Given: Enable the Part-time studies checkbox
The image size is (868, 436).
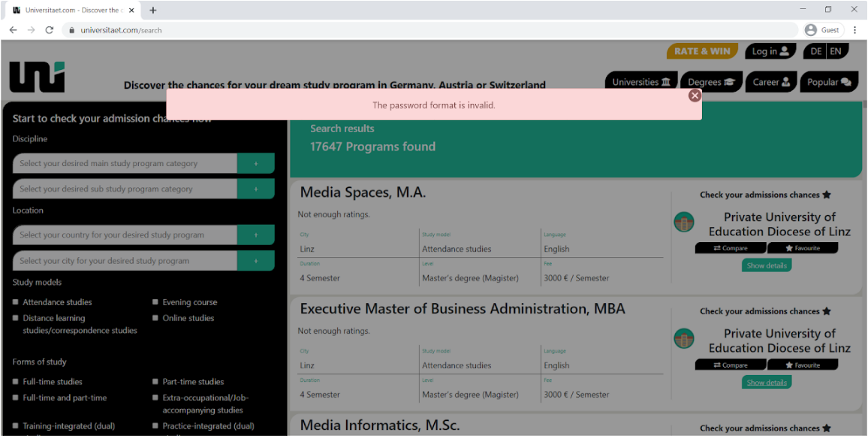Looking at the screenshot, I should pos(155,382).
